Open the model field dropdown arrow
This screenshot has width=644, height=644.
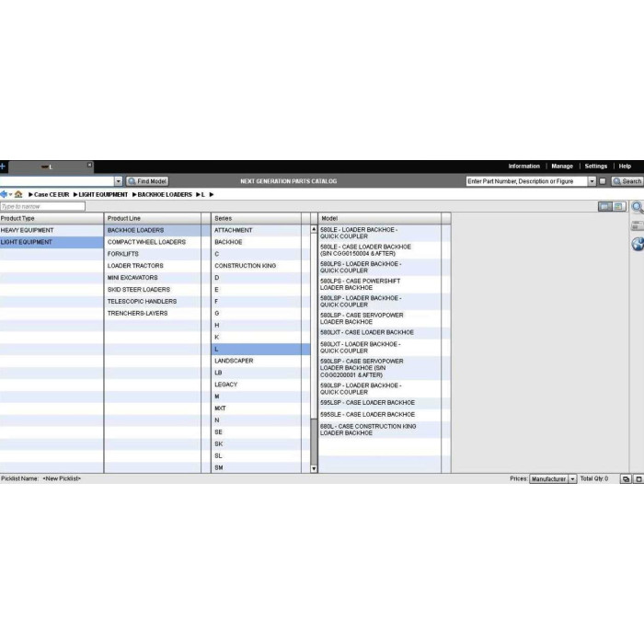pos(119,181)
